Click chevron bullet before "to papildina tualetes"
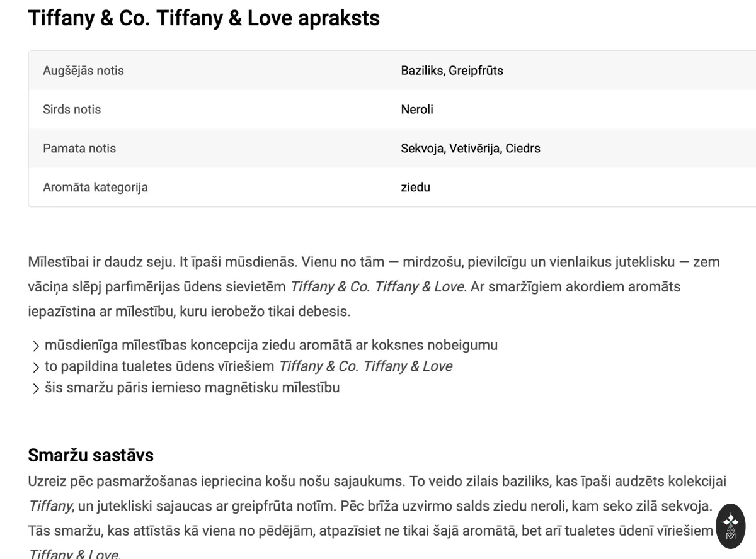This screenshot has width=756, height=559. click(35, 367)
